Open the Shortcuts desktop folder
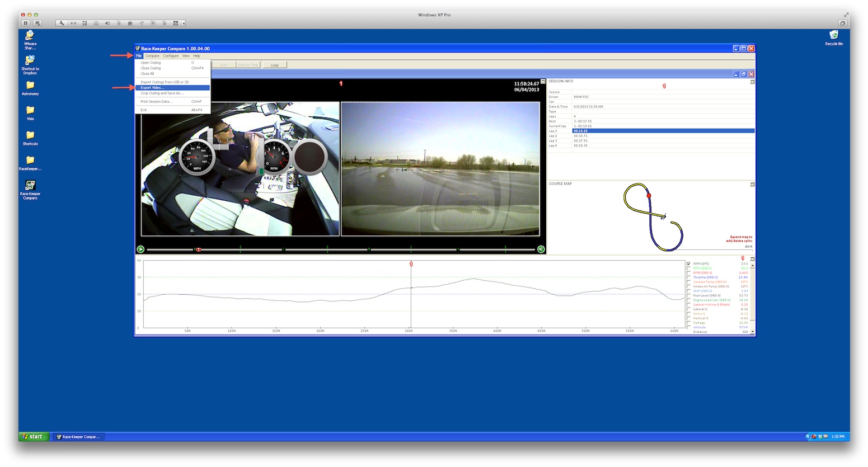The height and width of the screenshot is (467, 868). 30,138
